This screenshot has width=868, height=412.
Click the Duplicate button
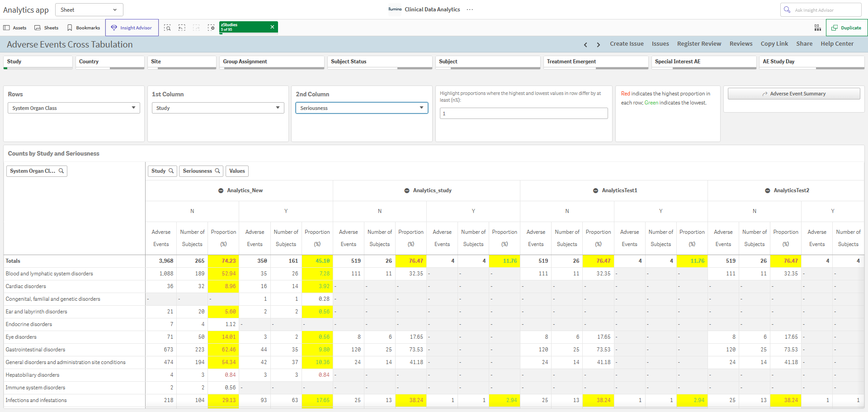[847, 28]
